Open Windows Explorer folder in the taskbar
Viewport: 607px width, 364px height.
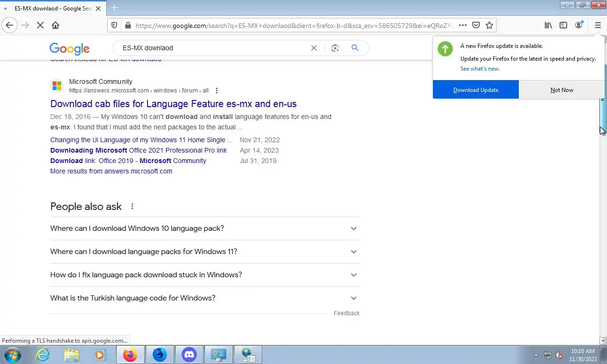point(72,355)
